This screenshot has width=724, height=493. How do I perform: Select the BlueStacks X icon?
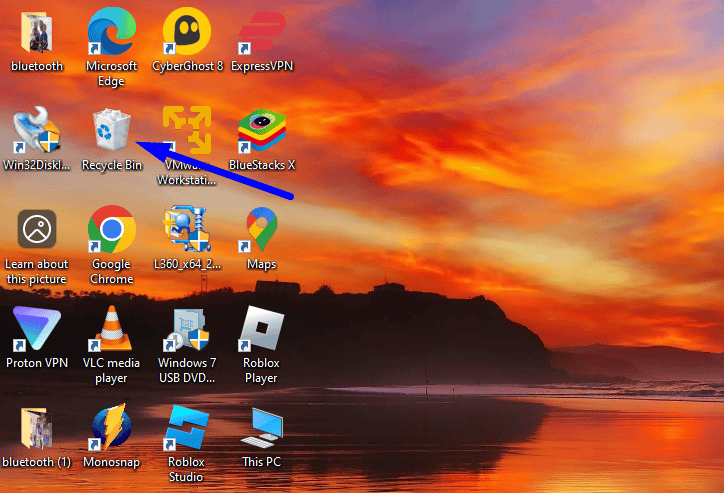261,132
